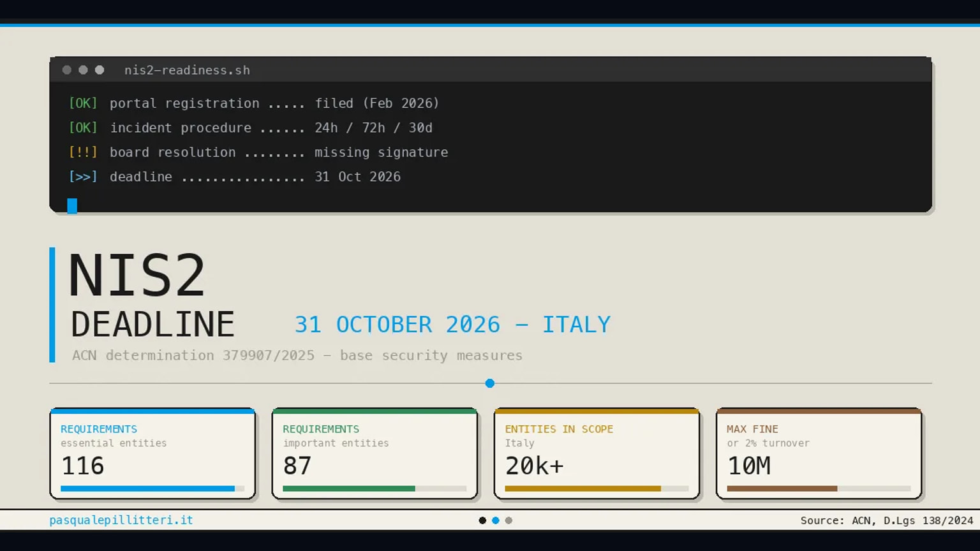Click the blue progress bar under 116
This screenshot has width=980, height=551.
pos(152,489)
